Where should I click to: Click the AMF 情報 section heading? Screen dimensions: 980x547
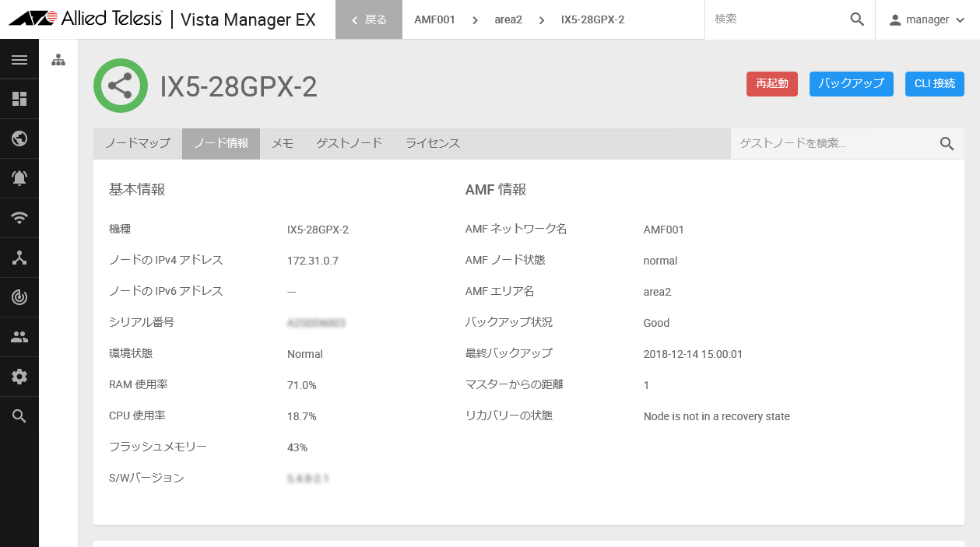click(496, 189)
